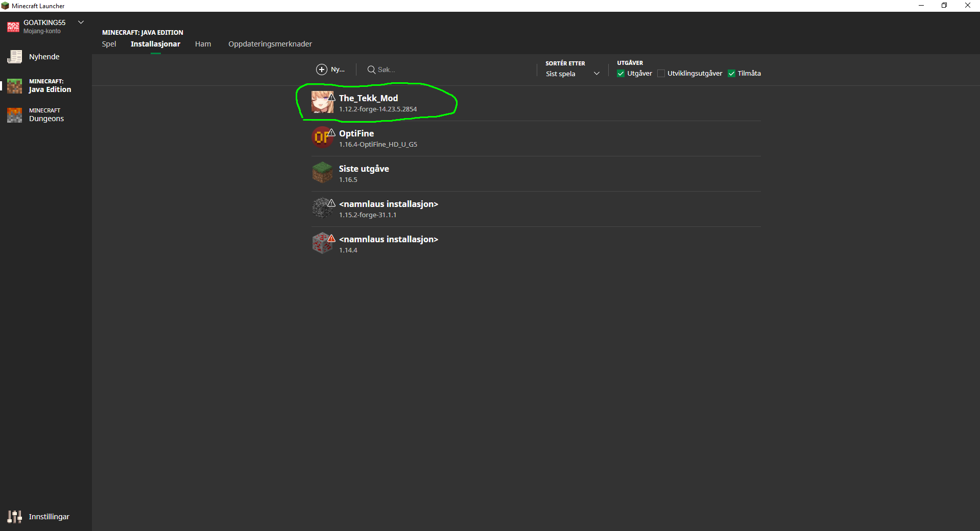Open the Oppdateringsmerknader tab
980x531 pixels.
pos(270,44)
